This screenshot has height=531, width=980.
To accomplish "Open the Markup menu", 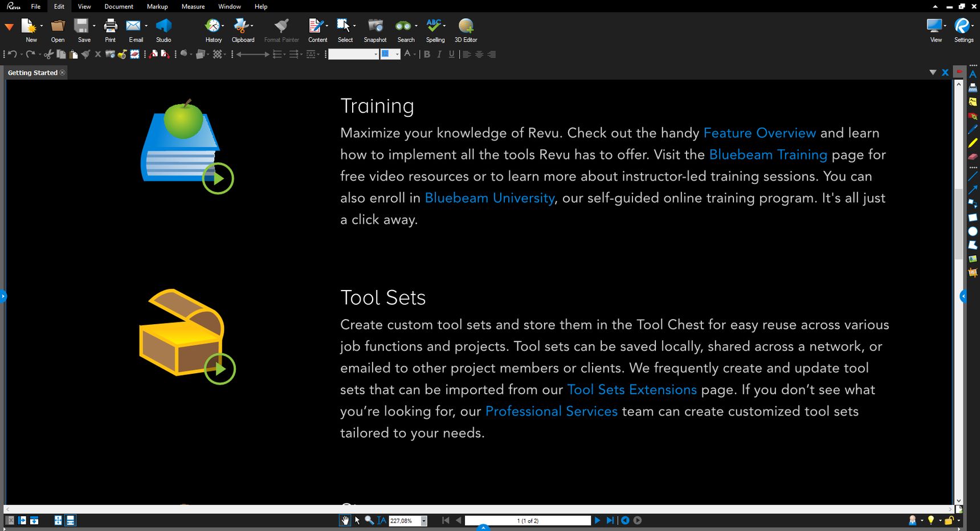I will (157, 6).
